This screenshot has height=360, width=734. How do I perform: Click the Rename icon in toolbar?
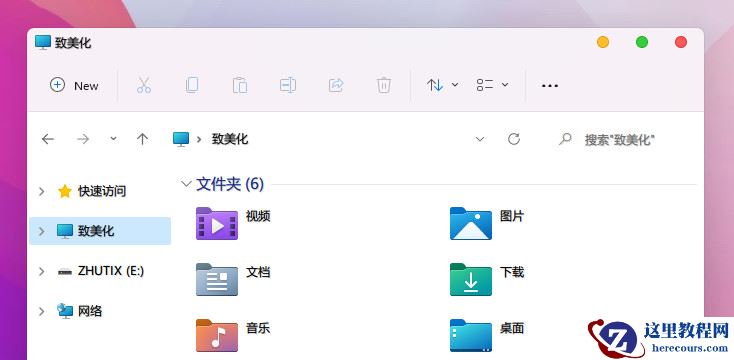[288, 85]
